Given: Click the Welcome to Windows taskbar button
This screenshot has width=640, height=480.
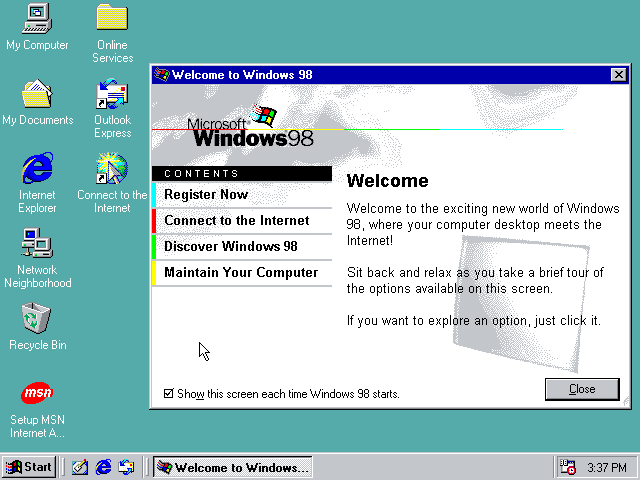Looking at the screenshot, I should [233, 467].
